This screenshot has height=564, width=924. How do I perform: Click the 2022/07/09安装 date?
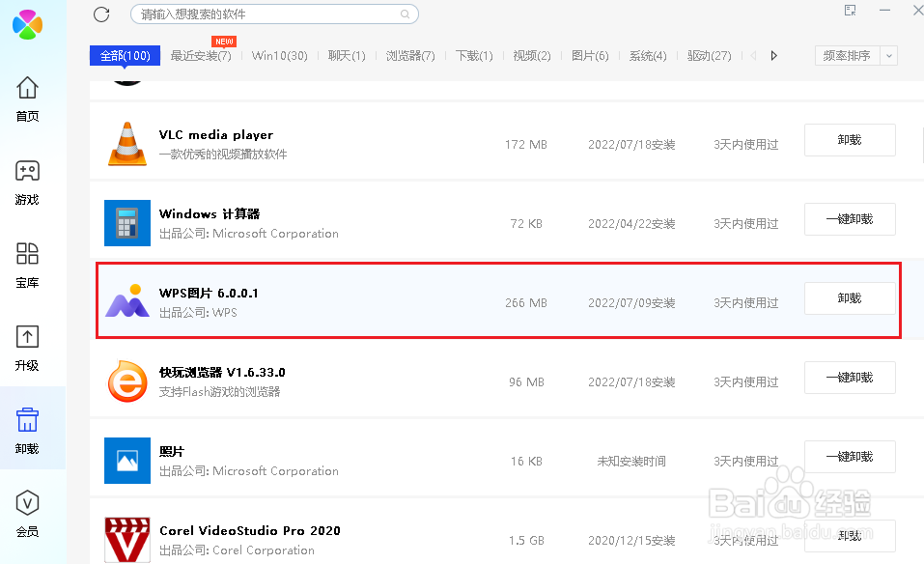pos(631,303)
